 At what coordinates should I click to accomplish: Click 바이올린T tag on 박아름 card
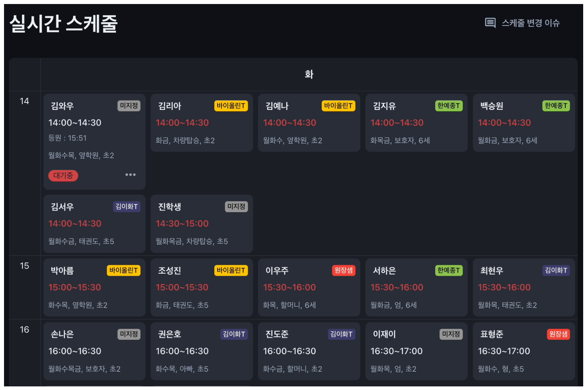[x=123, y=271]
